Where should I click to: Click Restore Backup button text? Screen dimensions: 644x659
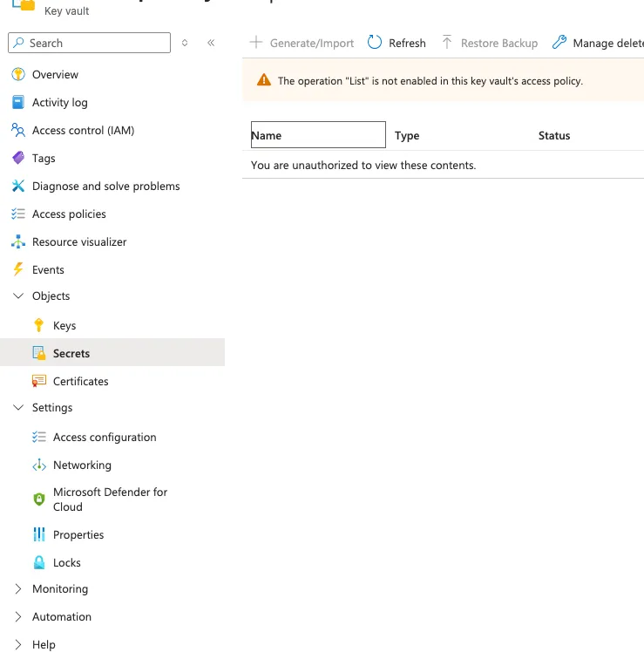[x=499, y=43]
